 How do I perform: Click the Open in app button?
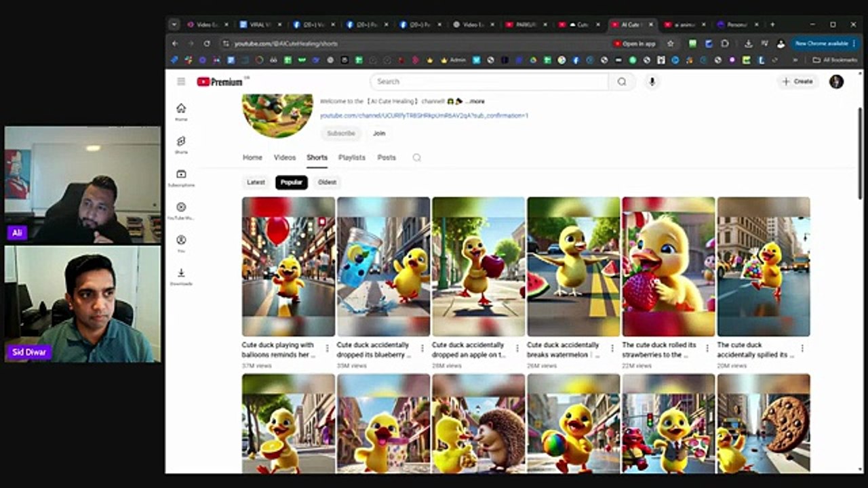[635, 43]
